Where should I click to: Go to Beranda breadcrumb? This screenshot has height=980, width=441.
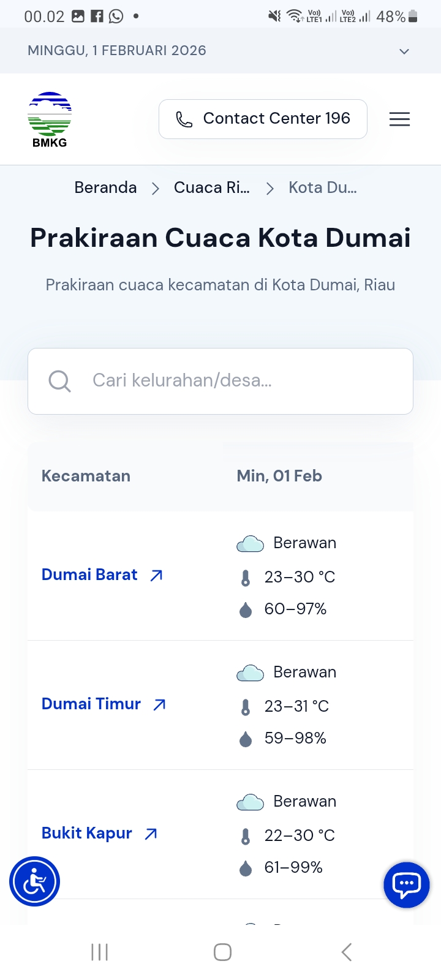pyautogui.click(x=105, y=187)
